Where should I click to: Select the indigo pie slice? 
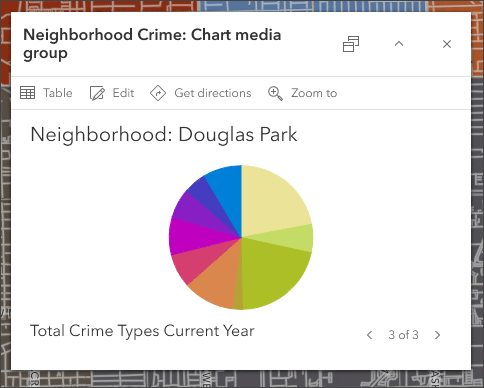207,197
